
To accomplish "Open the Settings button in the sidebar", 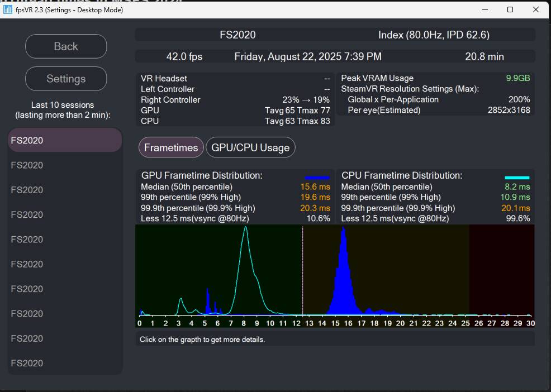I will tap(66, 79).
